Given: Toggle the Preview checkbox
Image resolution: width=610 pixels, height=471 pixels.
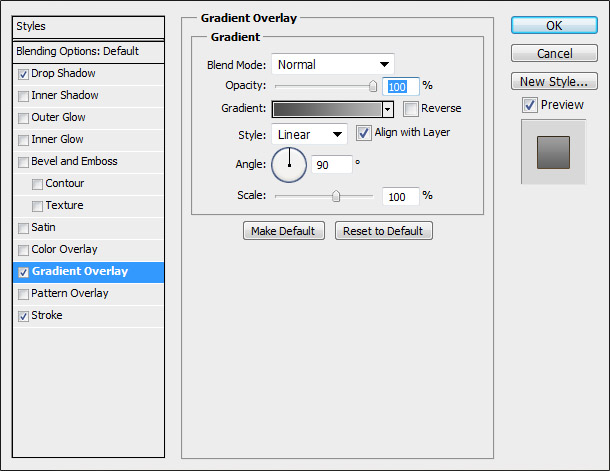Looking at the screenshot, I should coord(530,105).
